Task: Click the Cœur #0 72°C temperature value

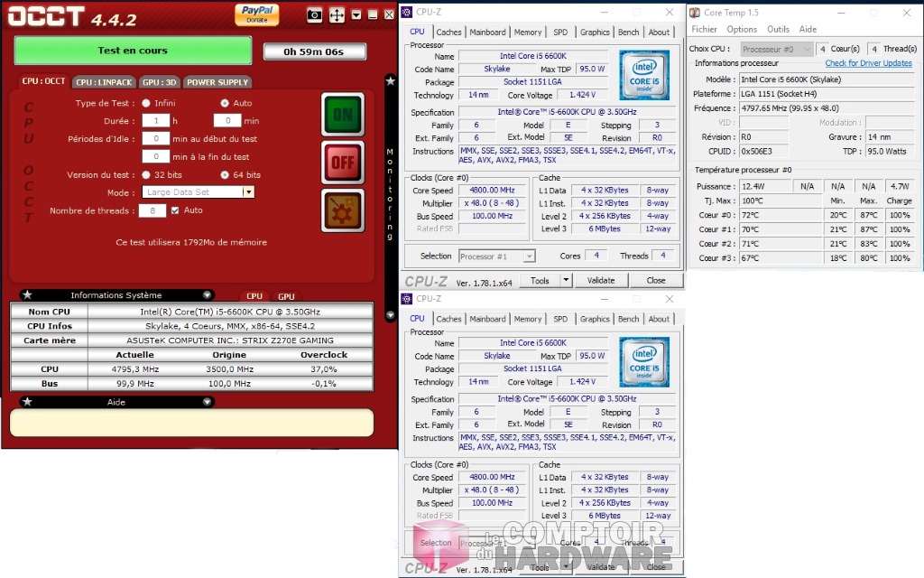Action: [781, 215]
